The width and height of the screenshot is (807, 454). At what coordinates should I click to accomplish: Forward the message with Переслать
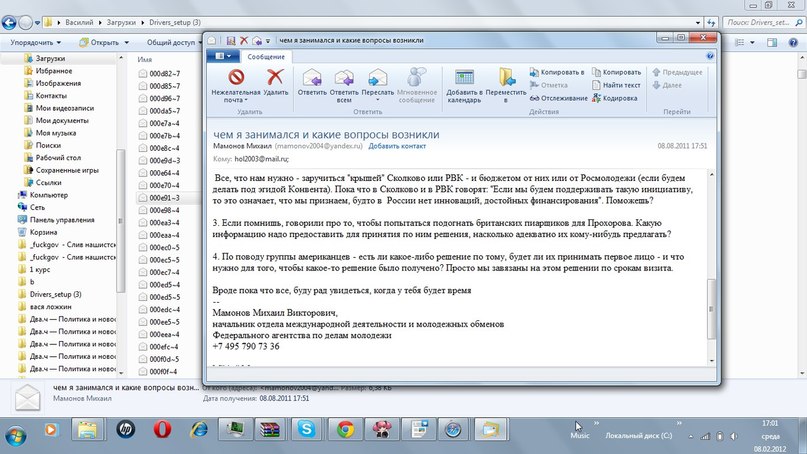(x=378, y=78)
